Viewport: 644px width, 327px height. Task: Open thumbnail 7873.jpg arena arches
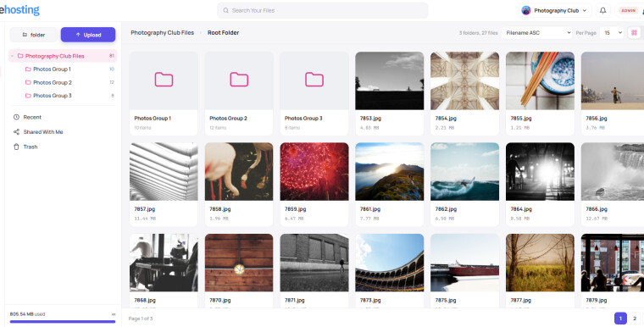389,263
